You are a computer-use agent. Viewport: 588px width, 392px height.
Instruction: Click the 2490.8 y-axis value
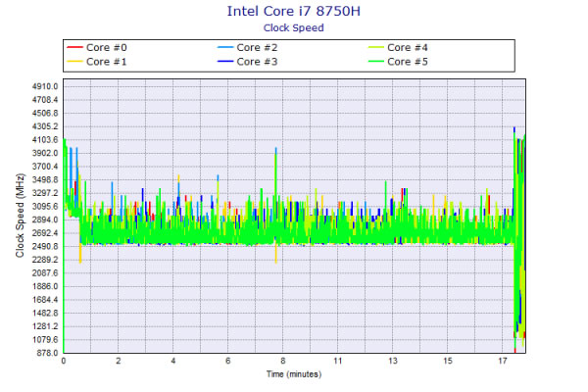[45, 246]
